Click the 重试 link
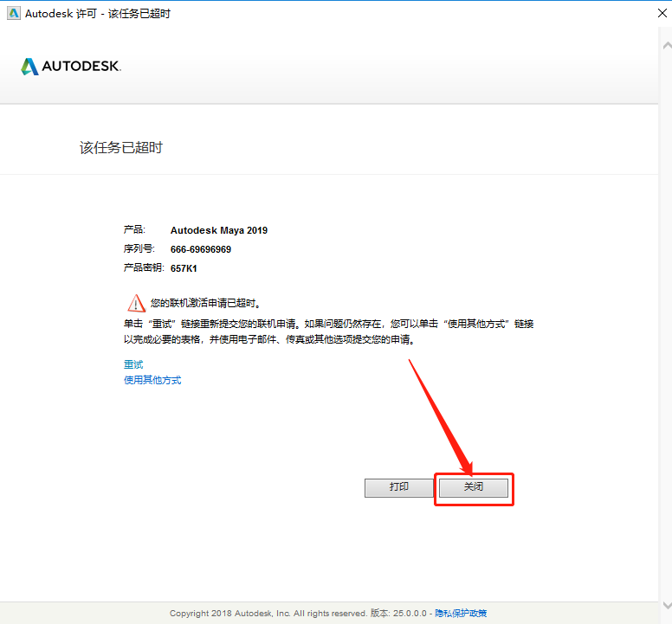 (133, 364)
